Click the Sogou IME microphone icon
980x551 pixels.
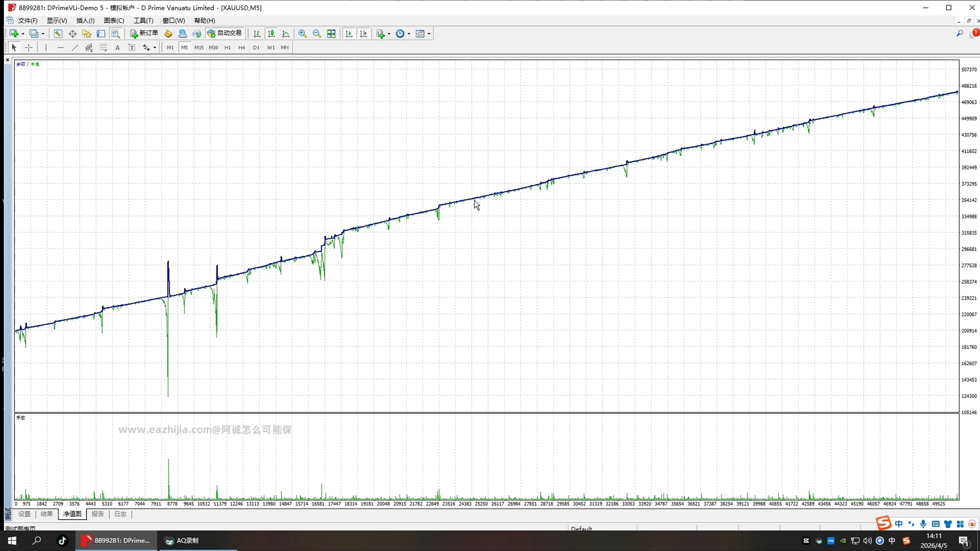923,524
